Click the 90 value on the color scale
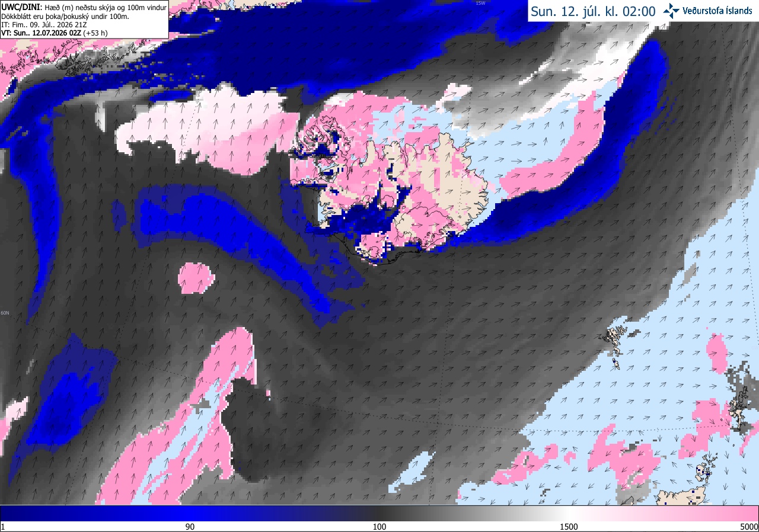The width and height of the screenshot is (759, 532). tap(190, 527)
